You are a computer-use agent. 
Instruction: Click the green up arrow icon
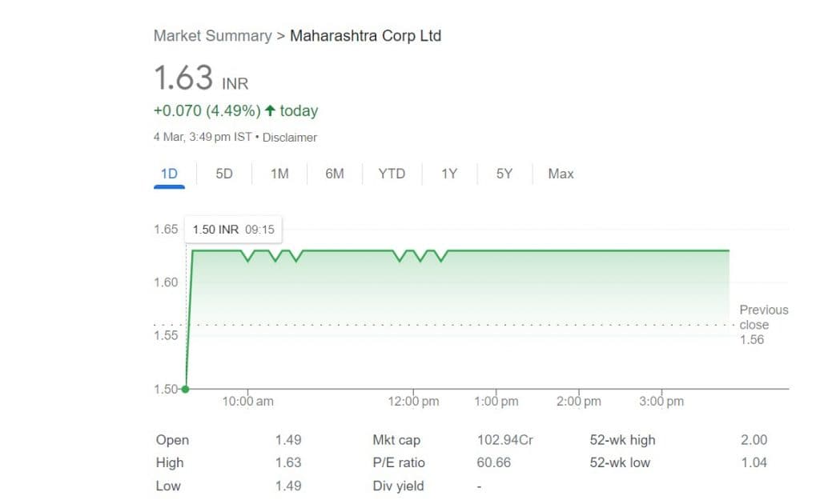[270, 110]
